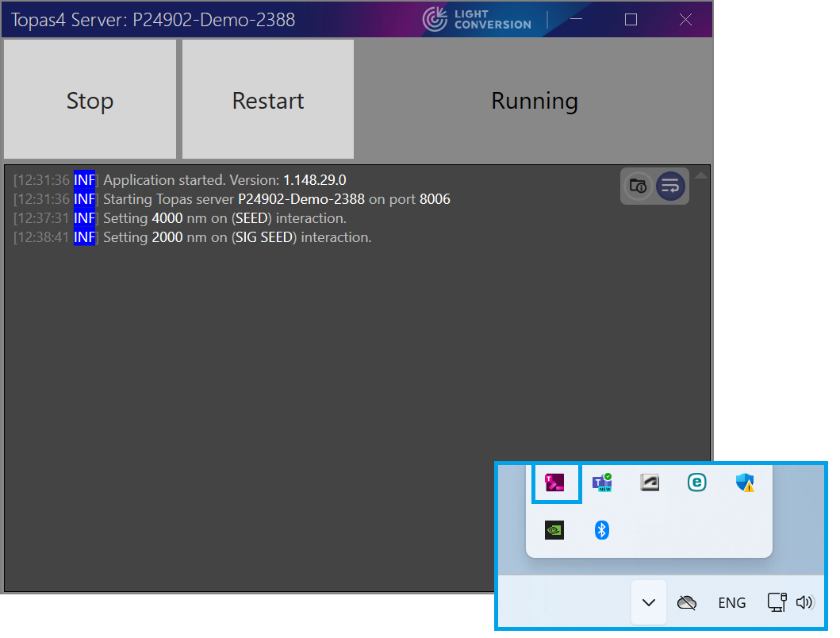
Task: Restart the Topas4 server
Action: [268, 99]
